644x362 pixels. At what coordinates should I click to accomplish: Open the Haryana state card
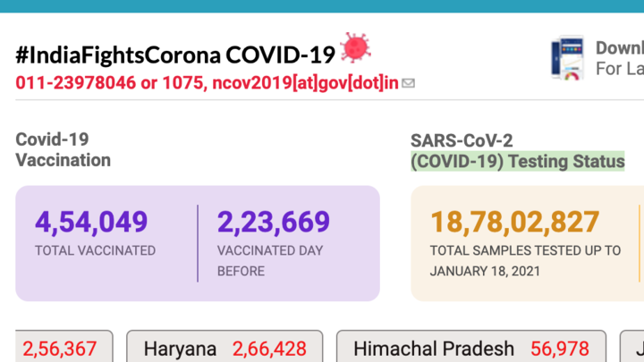point(225,349)
